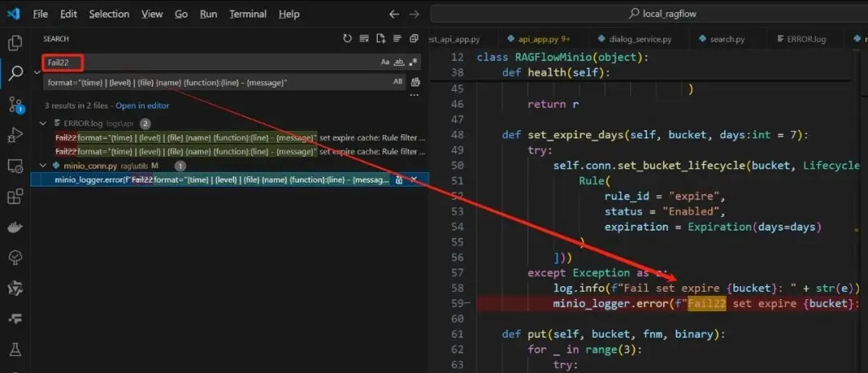Open the Remote Explorer view
Image resolution: width=868 pixels, height=373 pixels.
(15, 166)
